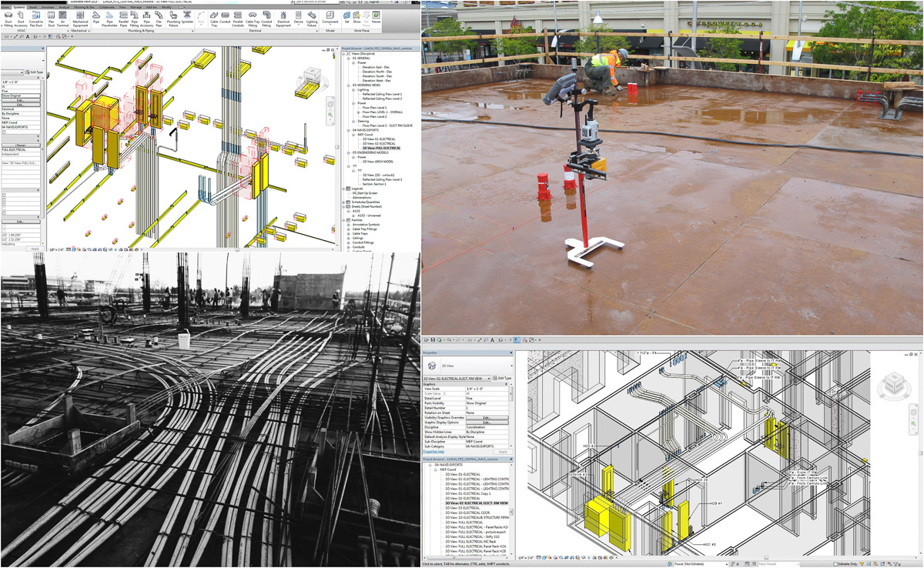
Task: Click the Parallel Pipes tool
Action: click(x=123, y=18)
